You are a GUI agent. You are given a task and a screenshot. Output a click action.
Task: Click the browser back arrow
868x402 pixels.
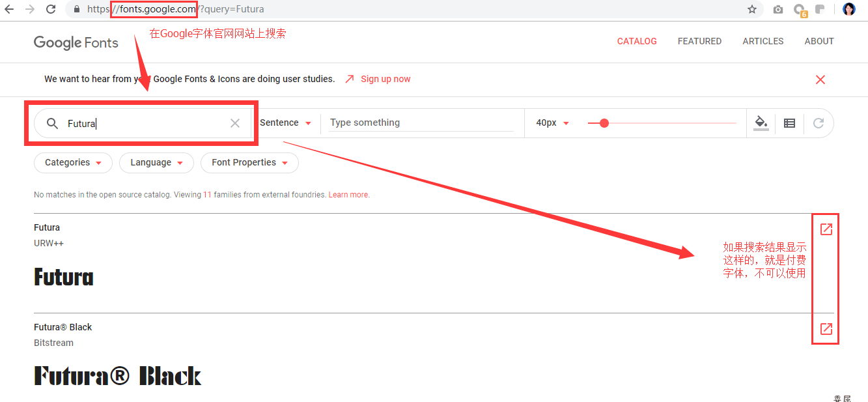point(9,9)
